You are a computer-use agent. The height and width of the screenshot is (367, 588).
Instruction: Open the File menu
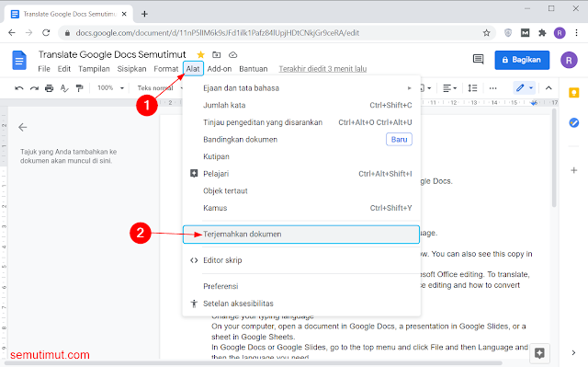(44, 69)
